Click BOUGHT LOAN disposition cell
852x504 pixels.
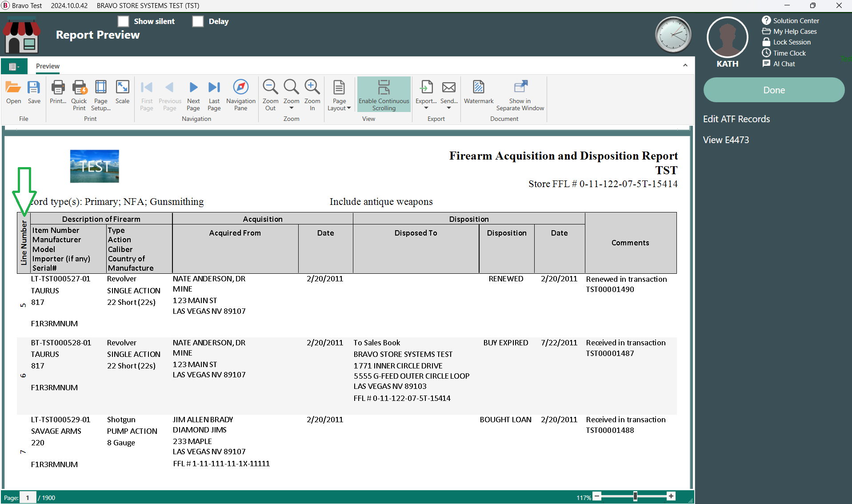pos(505,420)
